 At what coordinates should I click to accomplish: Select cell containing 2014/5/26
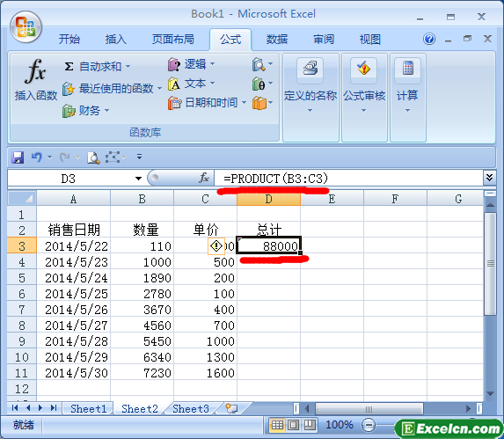point(74,310)
